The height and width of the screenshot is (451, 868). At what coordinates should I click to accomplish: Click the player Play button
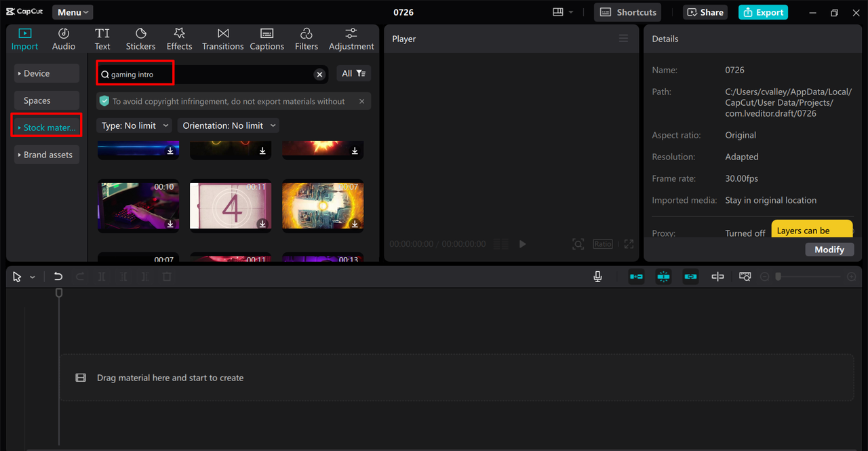click(x=522, y=244)
